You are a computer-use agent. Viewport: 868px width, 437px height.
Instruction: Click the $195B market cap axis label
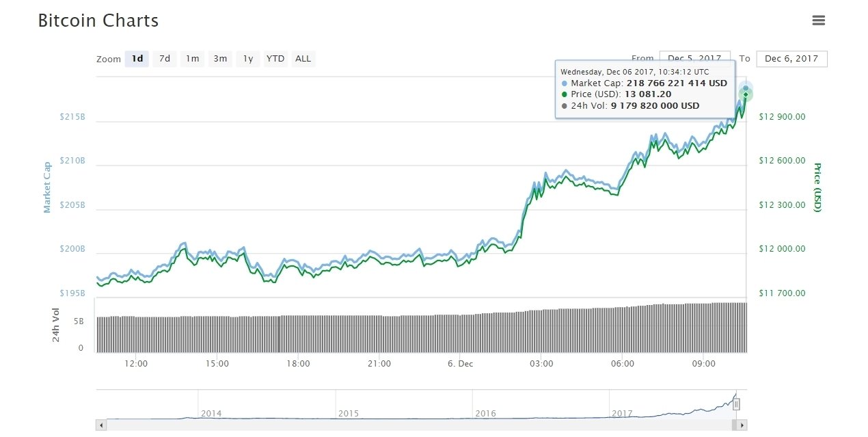tap(72, 293)
